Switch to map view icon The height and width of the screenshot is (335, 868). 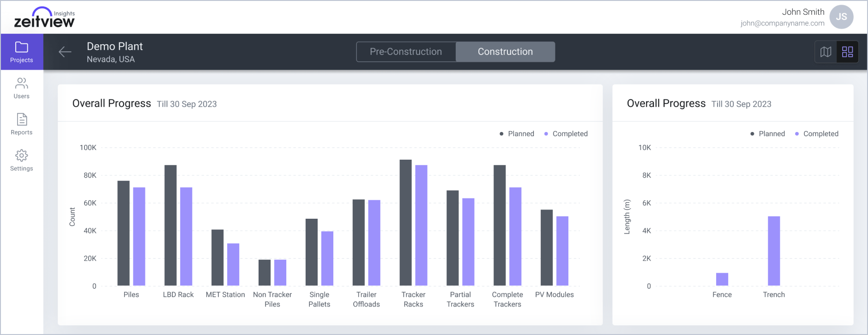click(826, 52)
